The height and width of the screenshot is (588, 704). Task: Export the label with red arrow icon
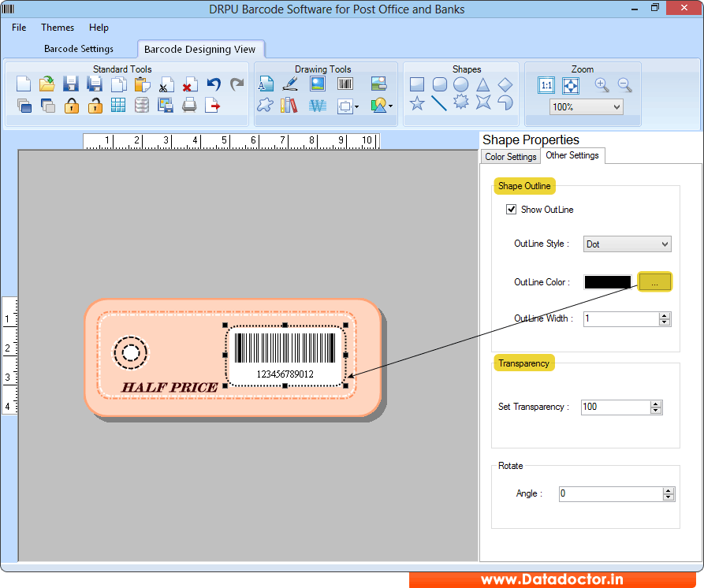coord(212,106)
